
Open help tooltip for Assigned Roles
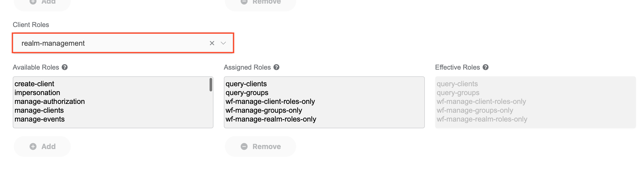(276, 67)
